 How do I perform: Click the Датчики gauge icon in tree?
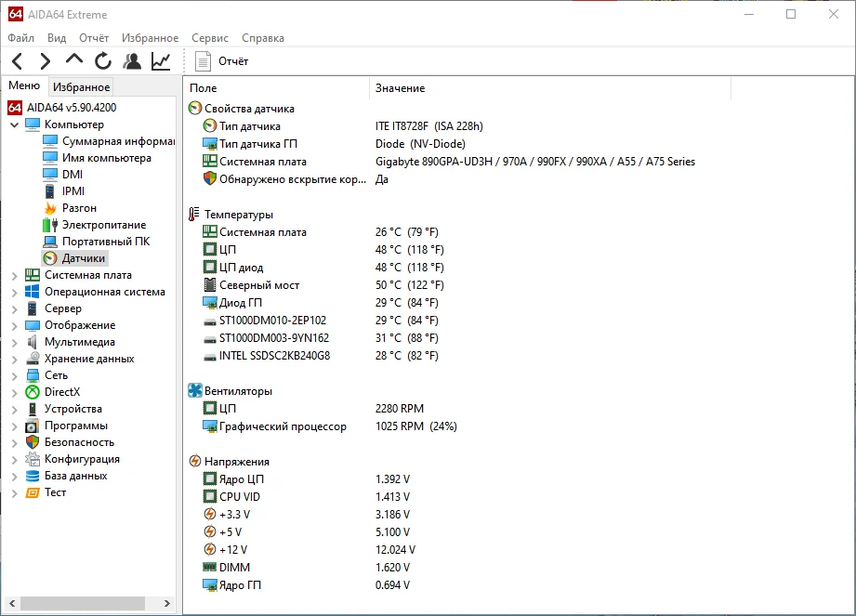(x=50, y=258)
